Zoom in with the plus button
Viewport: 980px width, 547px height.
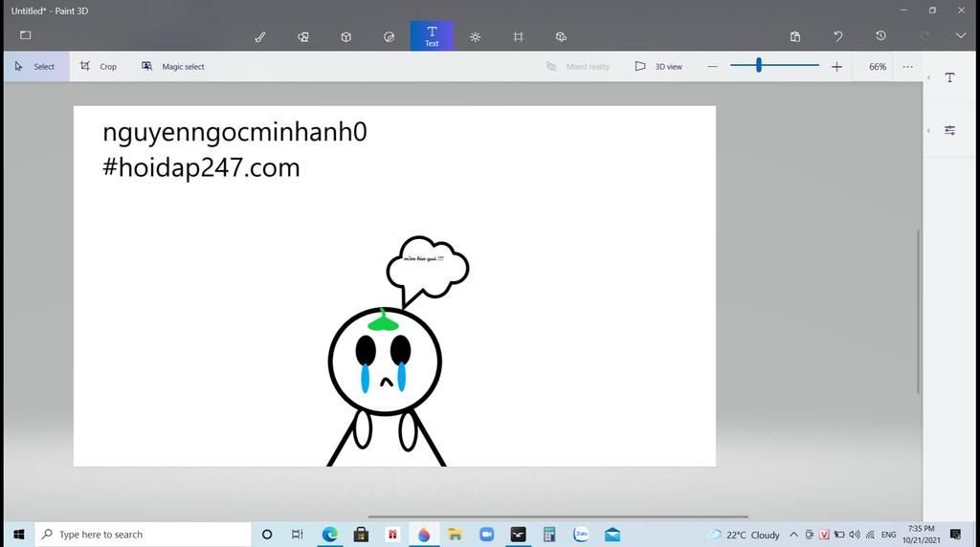[836, 66]
